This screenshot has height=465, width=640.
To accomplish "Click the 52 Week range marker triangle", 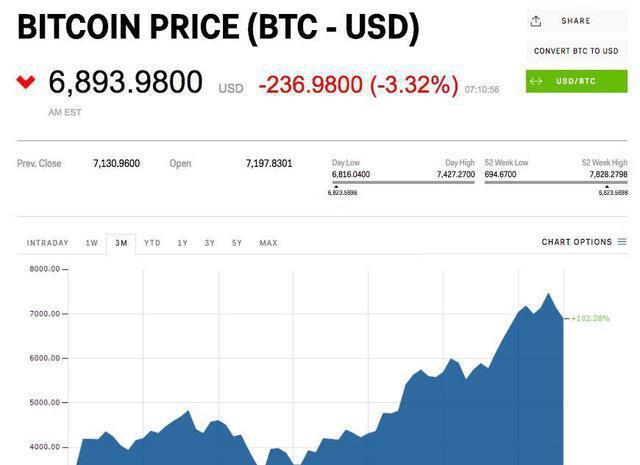I will (605, 187).
